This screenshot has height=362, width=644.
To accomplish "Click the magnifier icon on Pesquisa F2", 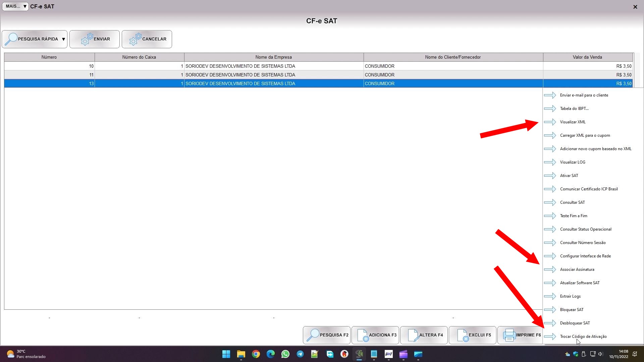I will point(313,335).
